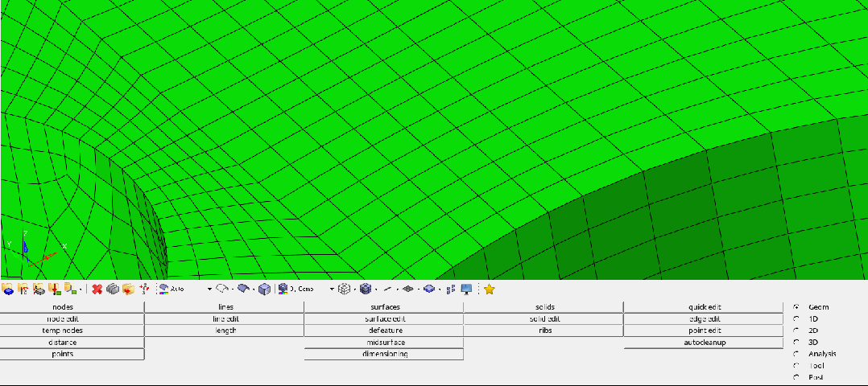
Task: Click the wireframe mesh cube icon
Action: [344, 289]
